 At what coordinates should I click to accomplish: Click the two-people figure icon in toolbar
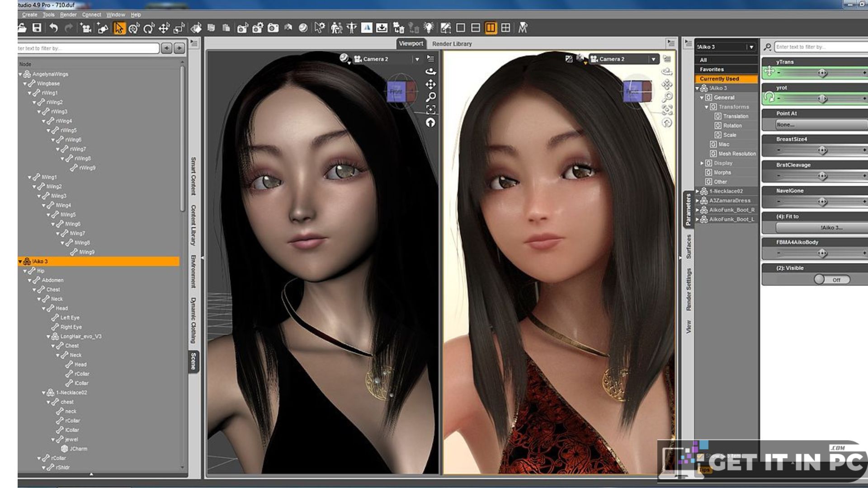point(336,28)
